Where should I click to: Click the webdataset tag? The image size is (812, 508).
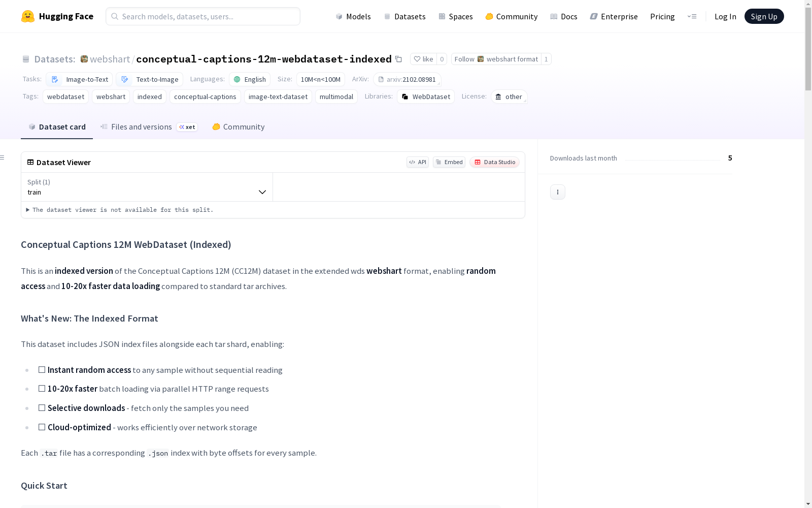tap(66, 97)
